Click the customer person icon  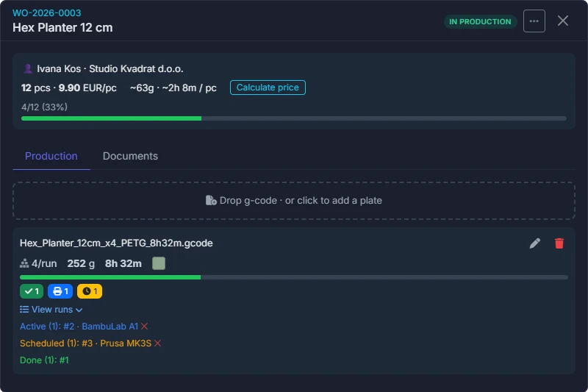pyautogui.click(x=28, y=68)
